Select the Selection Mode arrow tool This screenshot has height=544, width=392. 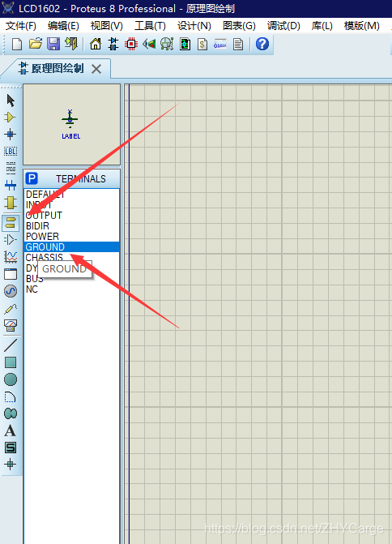pyautogui.click(x=11, y=101)
